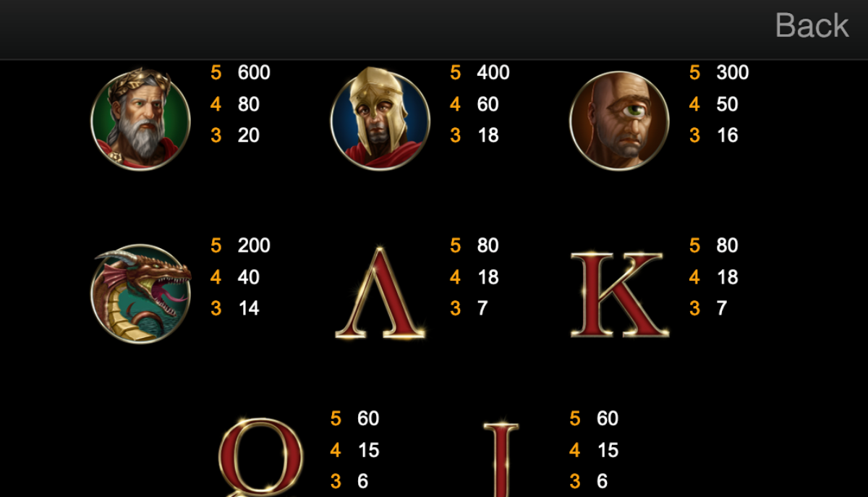
Task: Click the 50 payout beside the cyclops
Action: (727, 104)
